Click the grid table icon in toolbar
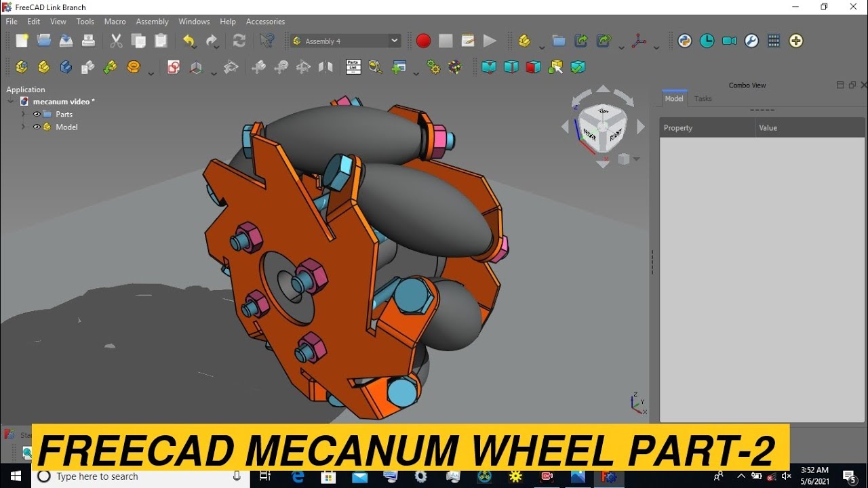The height and width of the screenshot is (488, 868). 774,41
